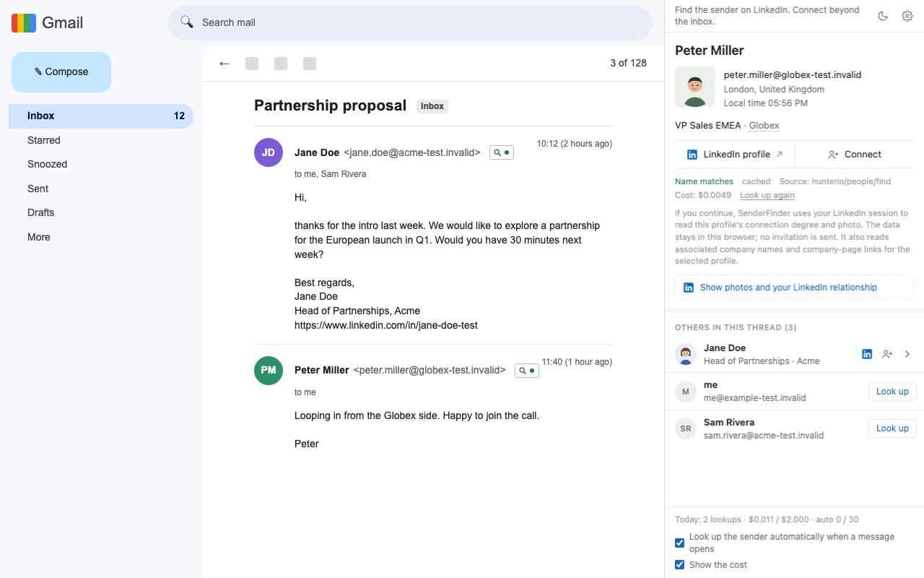Look up Sam Rivera
The image size is (924, 578).
892,428
